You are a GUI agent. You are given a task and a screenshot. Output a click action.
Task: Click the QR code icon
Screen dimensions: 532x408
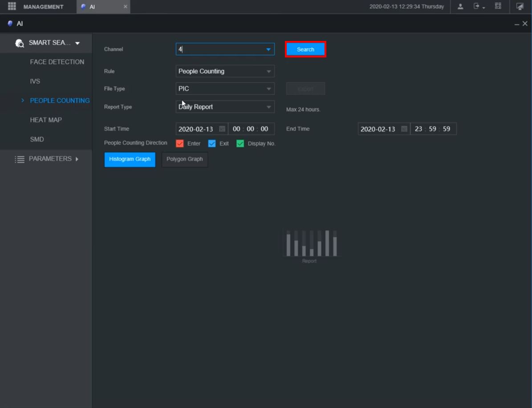(x=498, y=7)
